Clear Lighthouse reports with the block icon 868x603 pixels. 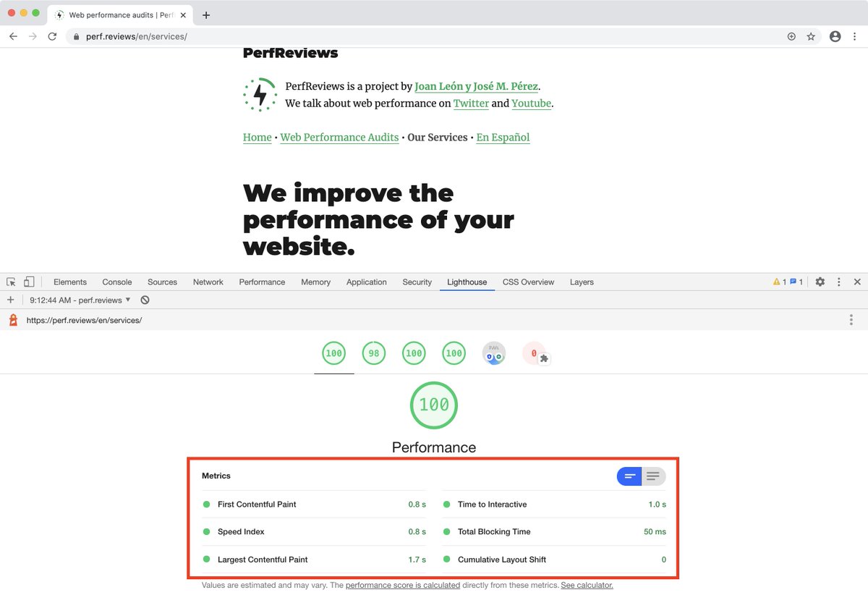tap(145, 299)
